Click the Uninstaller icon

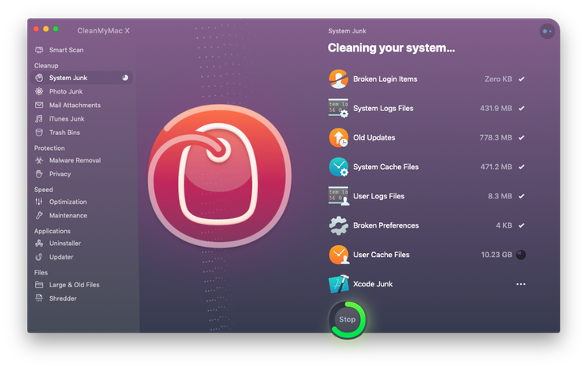(39, 243)
